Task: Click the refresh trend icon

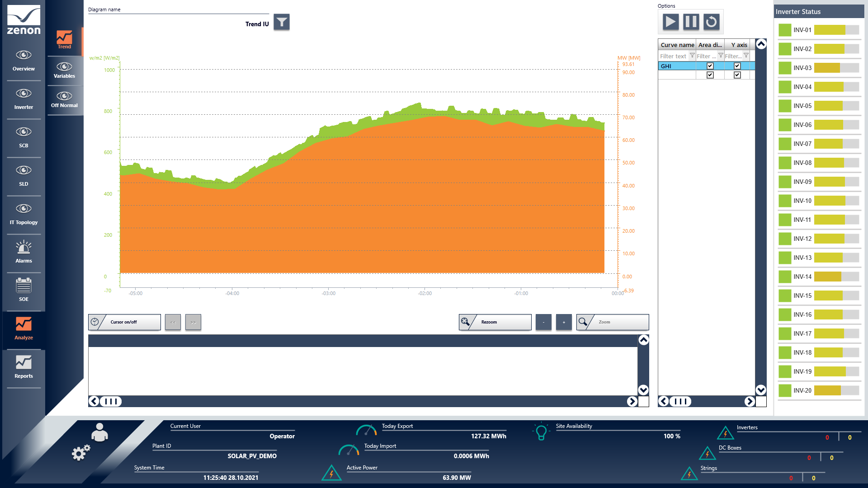Action: [x=711, y=22]
